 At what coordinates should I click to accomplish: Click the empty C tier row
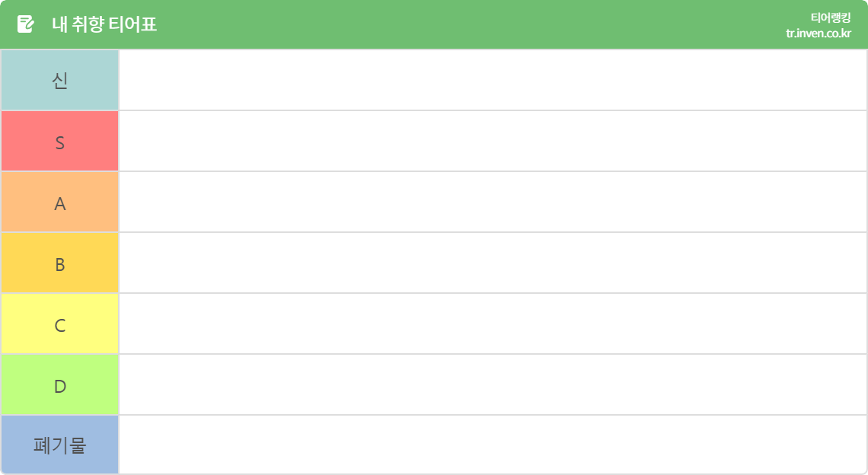tap(493, 324)
